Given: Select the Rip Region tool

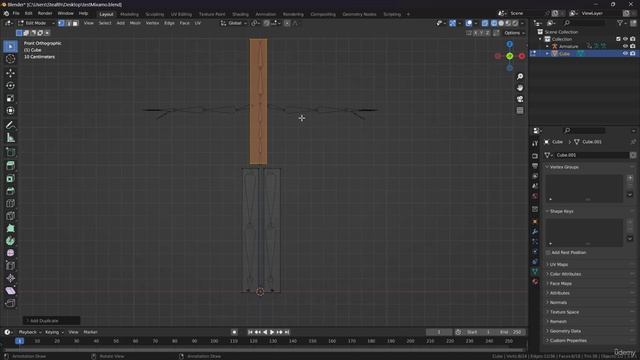Looking at the screenshot, I should pyautogui.click(x=10, y=303).
